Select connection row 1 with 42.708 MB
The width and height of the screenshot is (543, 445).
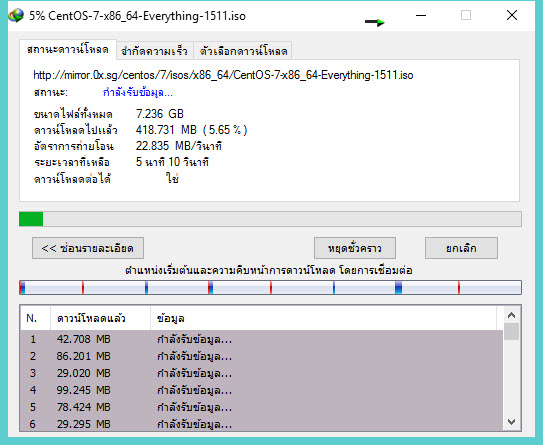point(261,339)
